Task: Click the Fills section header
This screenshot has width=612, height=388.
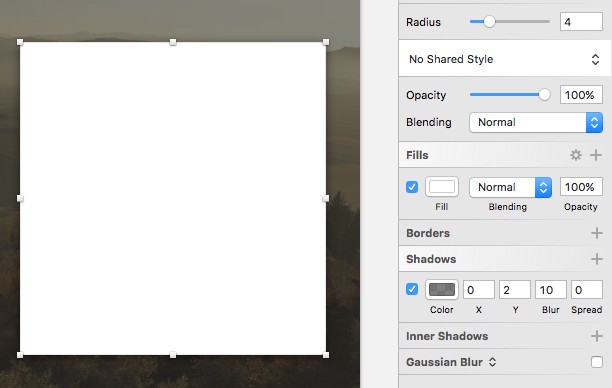Action: [x=417, y=155]
